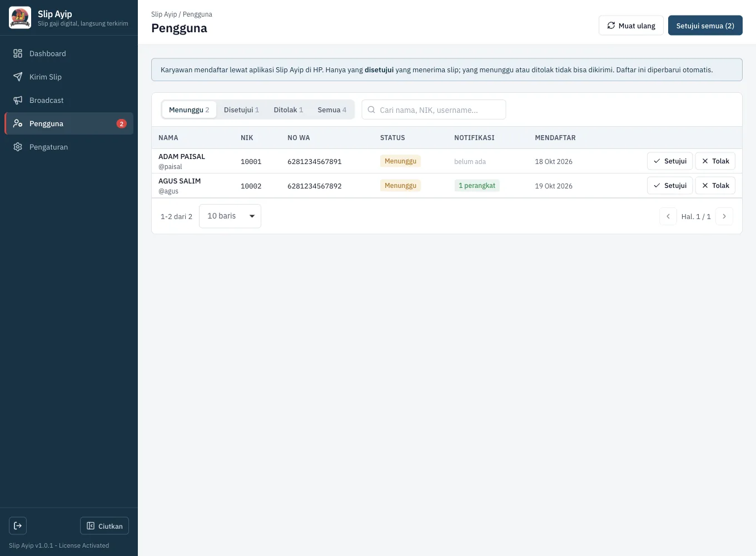Viewport: 756px width, 556px height.
Task: Open Pengaturan settings page
Action: (69, 147)
